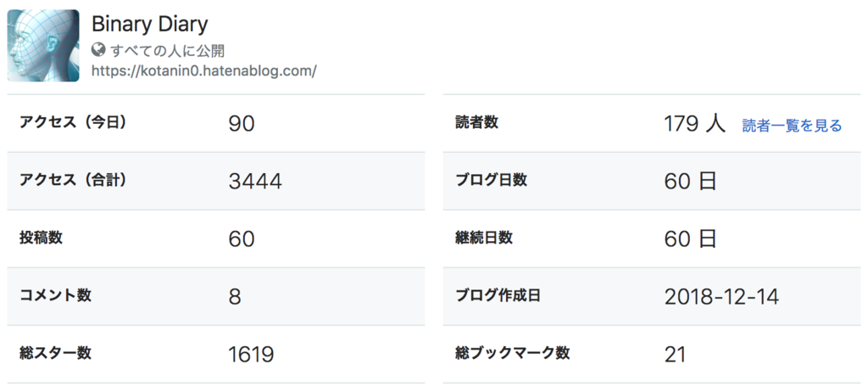868x392 pixels.
Task: Click the 総ブックマーク数 value 21
Action: tap(675, 355)
